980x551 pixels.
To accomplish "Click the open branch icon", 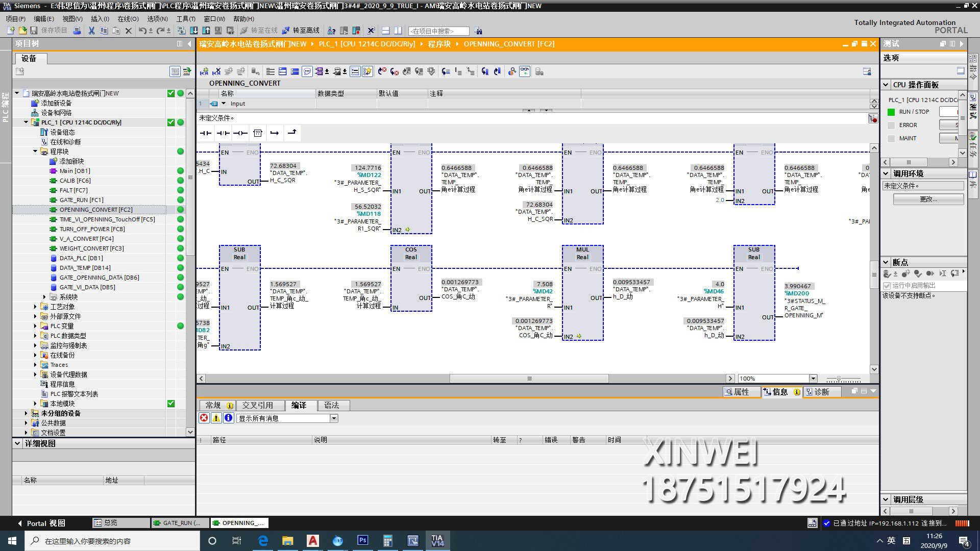I will [x=275, y=133].
